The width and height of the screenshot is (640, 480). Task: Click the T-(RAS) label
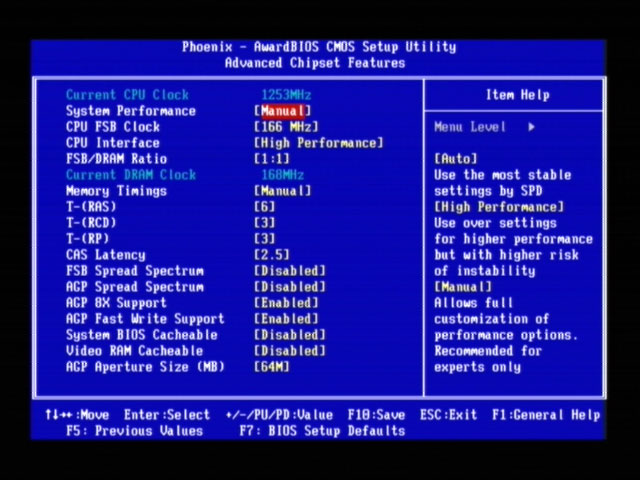[x=91, y=207]
